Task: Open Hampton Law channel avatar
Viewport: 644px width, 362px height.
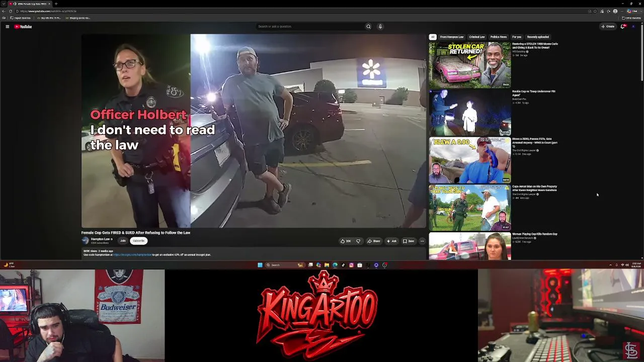Action: 85,241
